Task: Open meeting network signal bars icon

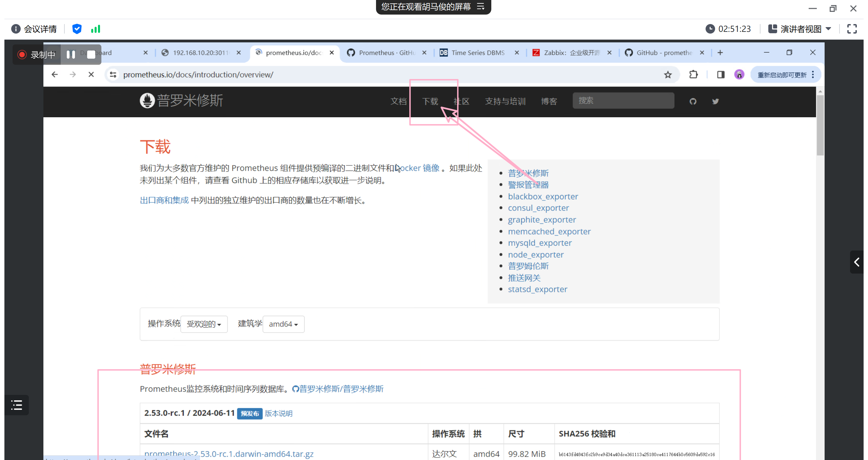Action: pos(96,29)
